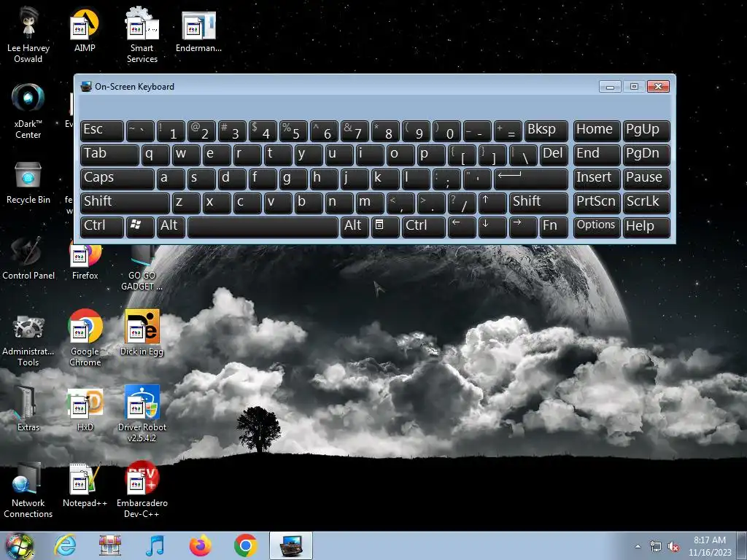Image resolution: width=747 pixels, height=560 pixels.
Task: Click the space bar on keyboard
Action: coord(263,227)
